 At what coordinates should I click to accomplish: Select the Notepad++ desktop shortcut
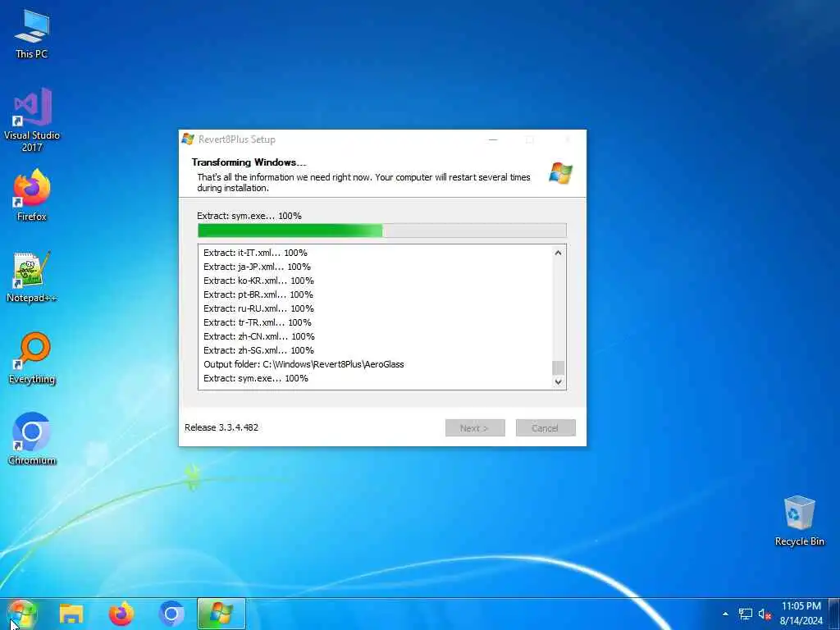tap(32, 276)
